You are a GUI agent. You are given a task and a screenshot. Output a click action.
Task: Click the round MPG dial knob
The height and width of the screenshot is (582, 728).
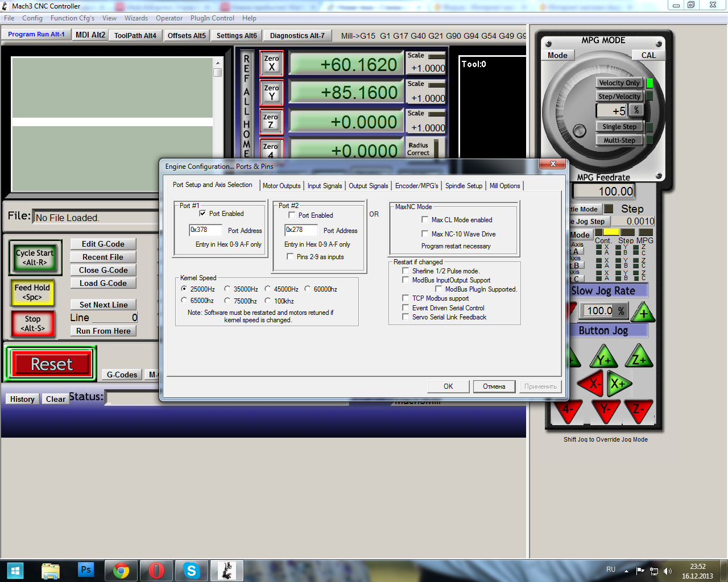point(580,131)
